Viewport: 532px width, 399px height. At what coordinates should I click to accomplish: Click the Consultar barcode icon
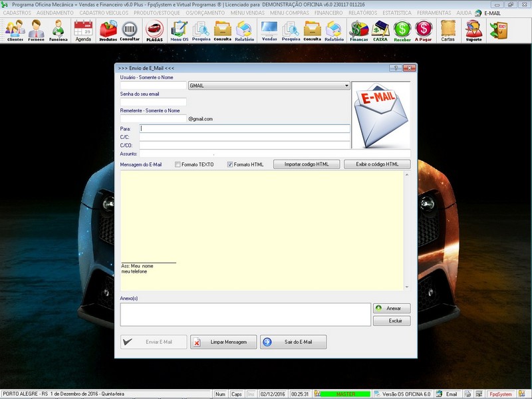tap(130, 30)
